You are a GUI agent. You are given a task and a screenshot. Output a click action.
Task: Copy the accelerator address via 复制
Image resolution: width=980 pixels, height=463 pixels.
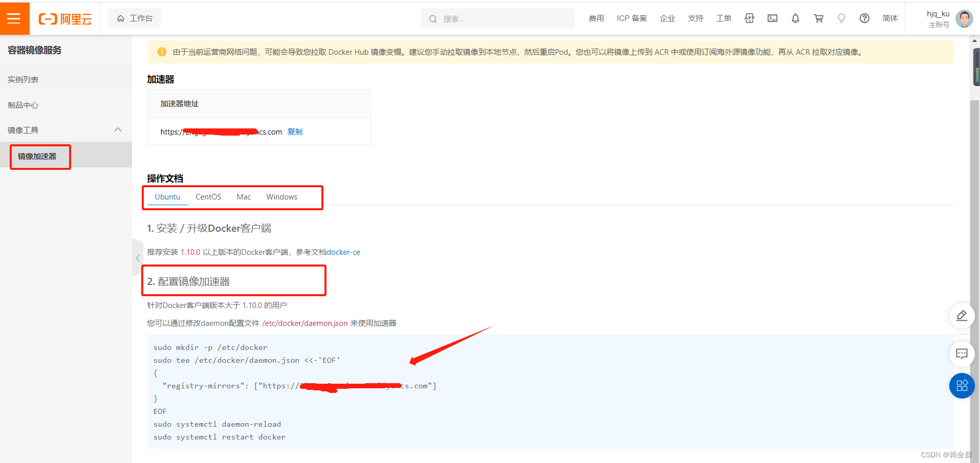tap(295, 132)
